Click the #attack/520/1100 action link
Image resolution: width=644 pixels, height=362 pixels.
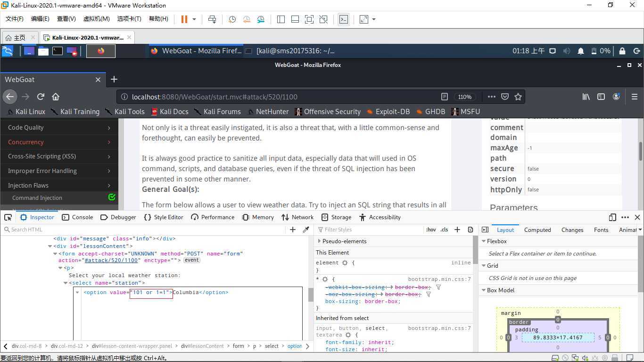111,260
